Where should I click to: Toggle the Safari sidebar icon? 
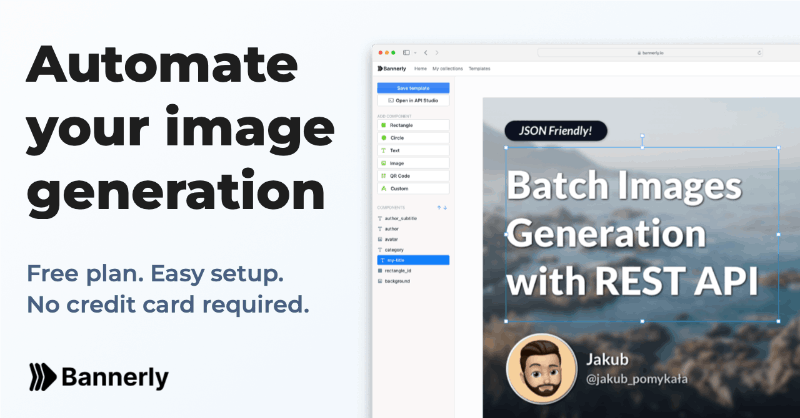point(406,53)
